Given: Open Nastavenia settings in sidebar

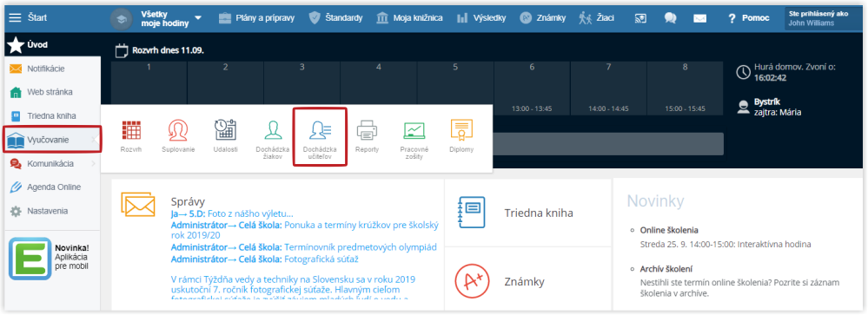Looking at the screenshot, I should coord(53,211).
